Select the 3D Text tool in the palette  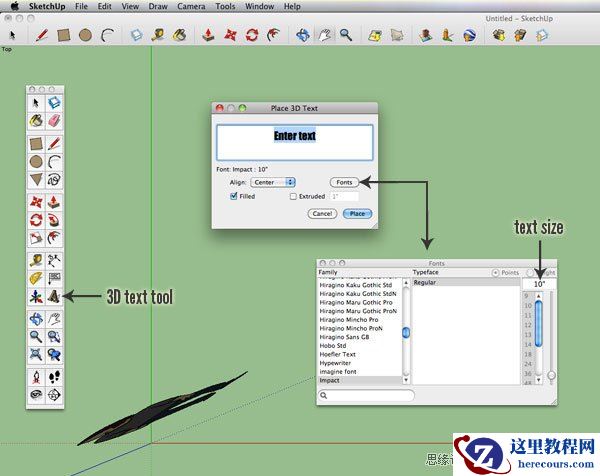point(54,297)
